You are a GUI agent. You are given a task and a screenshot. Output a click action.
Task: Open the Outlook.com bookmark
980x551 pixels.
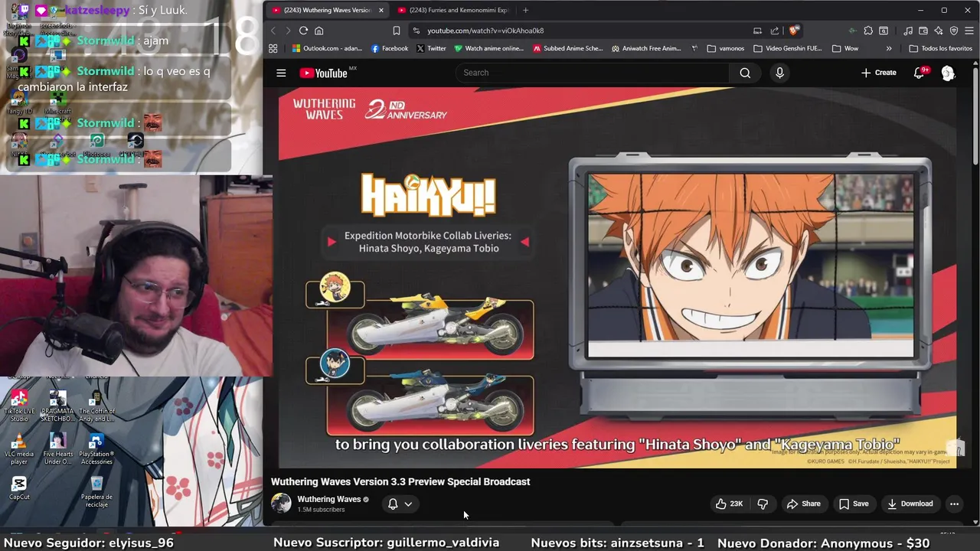pos(328,48)
